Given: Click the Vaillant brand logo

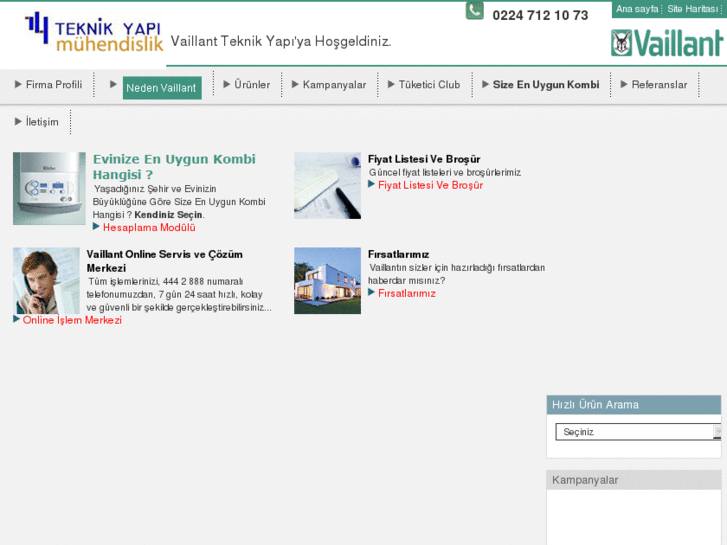Looking at the screenshot, I should [x=667, y=43].
